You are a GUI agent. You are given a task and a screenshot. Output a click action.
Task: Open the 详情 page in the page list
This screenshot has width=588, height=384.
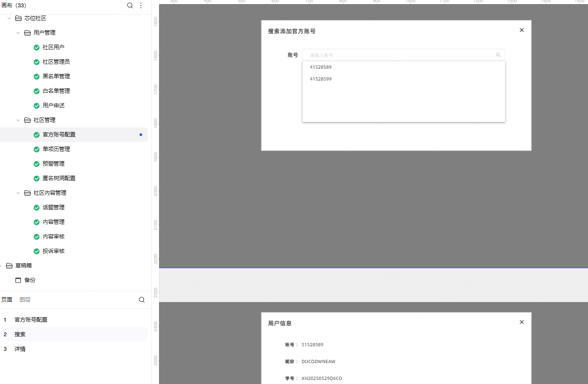tap(20, 349)
